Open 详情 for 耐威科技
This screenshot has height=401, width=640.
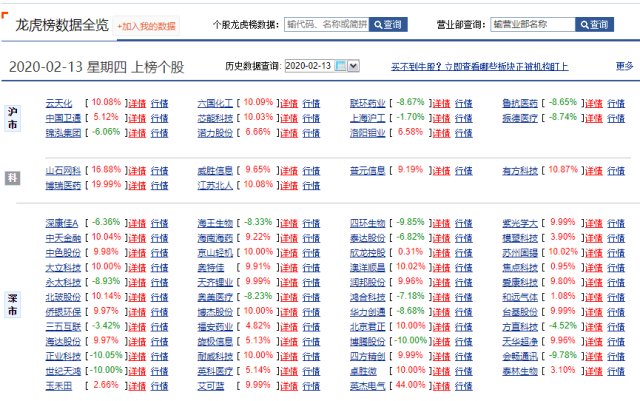pos(289,356)
